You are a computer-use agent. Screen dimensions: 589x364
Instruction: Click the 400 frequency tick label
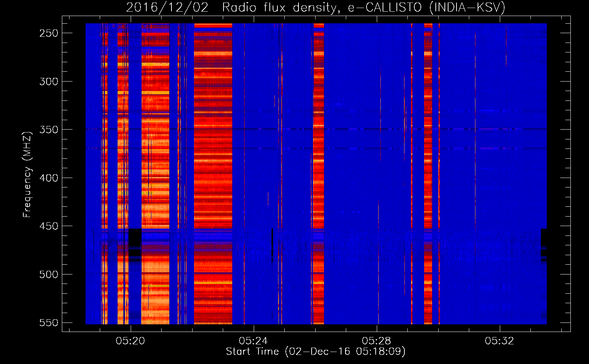point(49,178)
